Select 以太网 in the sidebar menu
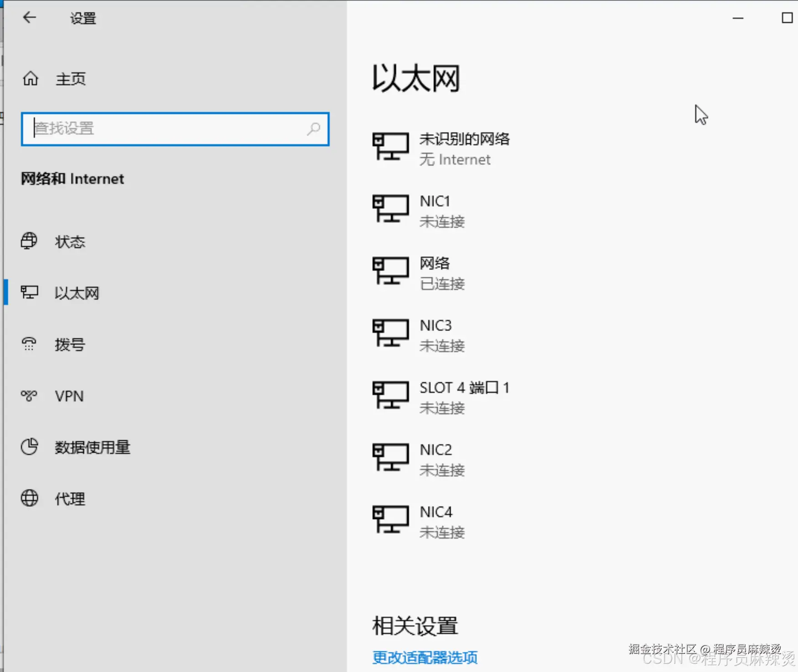 tap(77, 293)
